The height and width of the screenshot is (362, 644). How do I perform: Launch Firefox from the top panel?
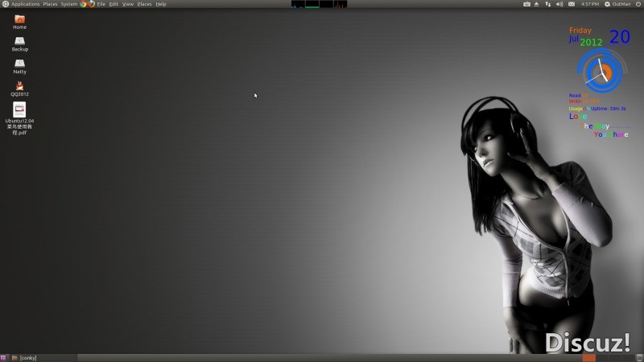coord(92,4)
